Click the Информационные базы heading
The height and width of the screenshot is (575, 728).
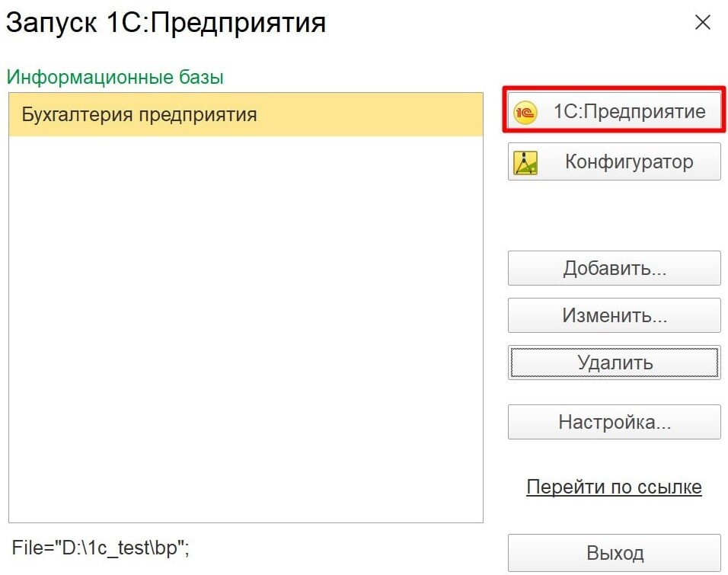tap(115, 77)
